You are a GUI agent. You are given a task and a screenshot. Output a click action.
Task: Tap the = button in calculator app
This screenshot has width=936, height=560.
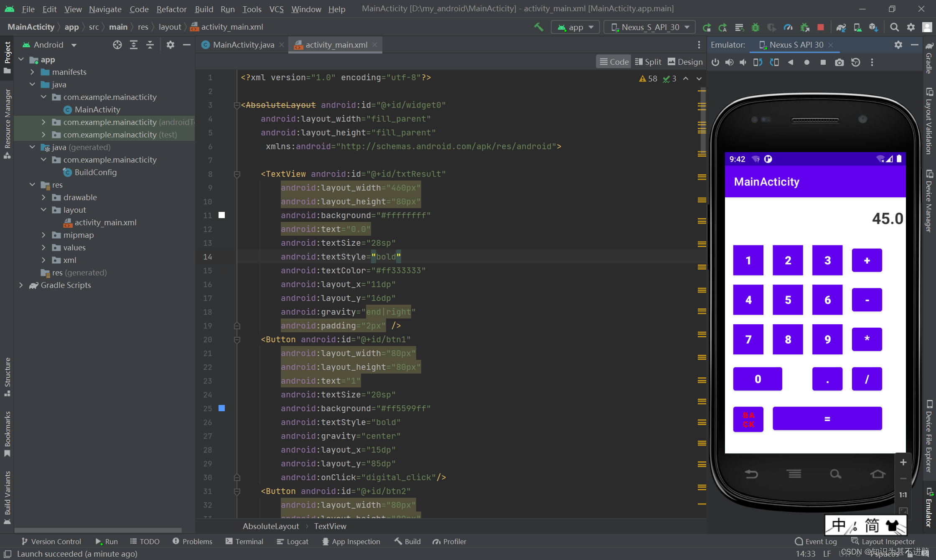coord(827,418)
